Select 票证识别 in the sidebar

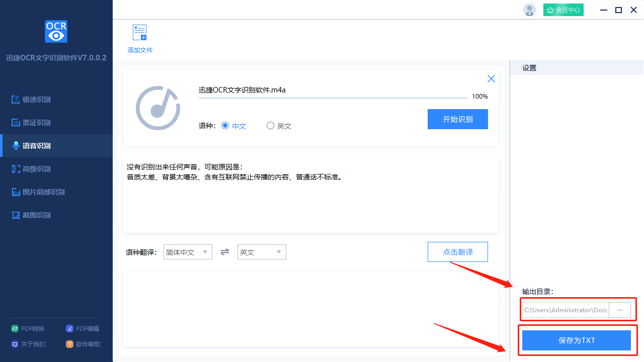(x=56, y=123)
